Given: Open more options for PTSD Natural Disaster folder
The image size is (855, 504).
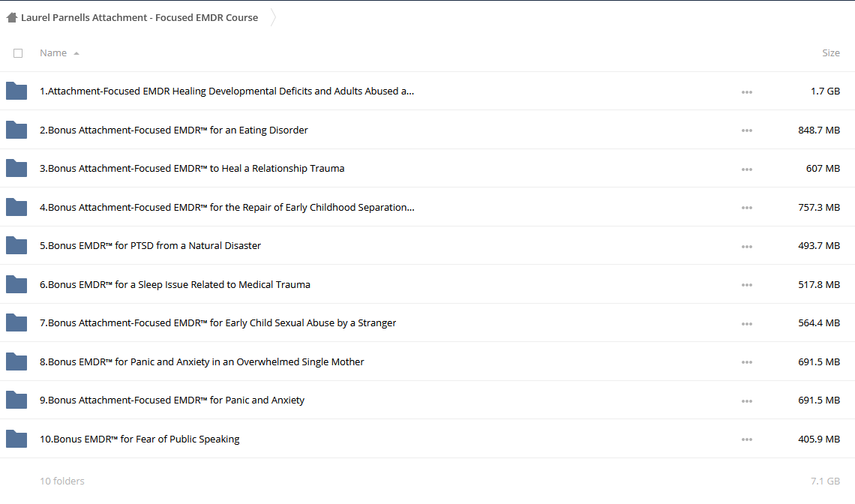Looking at the screenshot, I should click(x=747, y=247).
